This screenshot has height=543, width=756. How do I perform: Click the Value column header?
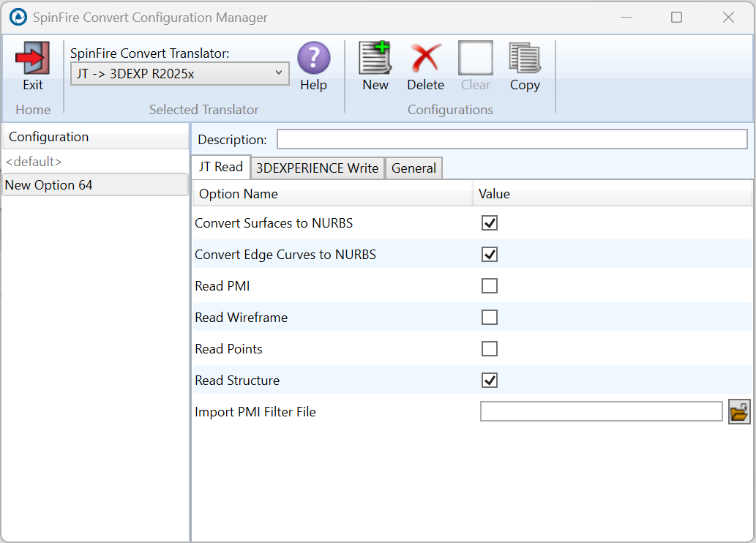(613, 194)
